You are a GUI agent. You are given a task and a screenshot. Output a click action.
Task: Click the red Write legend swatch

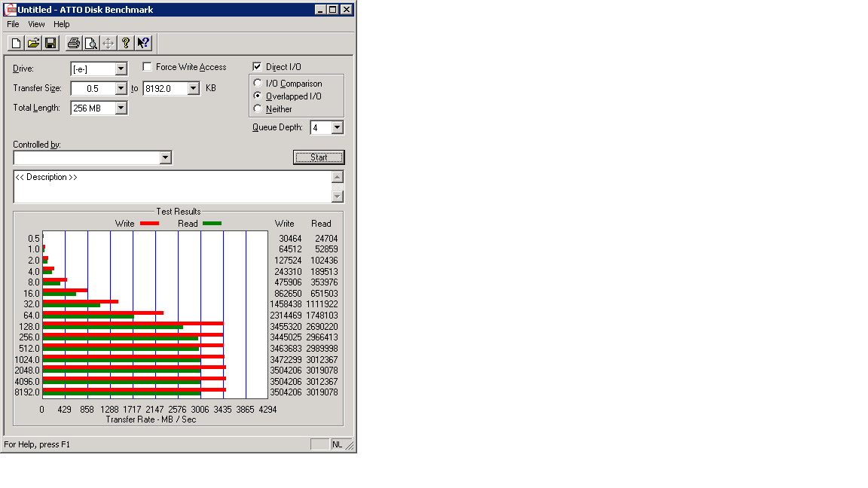[149, 224]
